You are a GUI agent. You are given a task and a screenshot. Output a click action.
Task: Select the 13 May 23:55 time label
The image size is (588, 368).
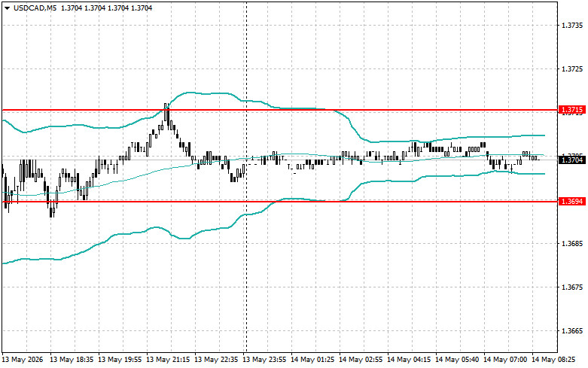point(264,360)
